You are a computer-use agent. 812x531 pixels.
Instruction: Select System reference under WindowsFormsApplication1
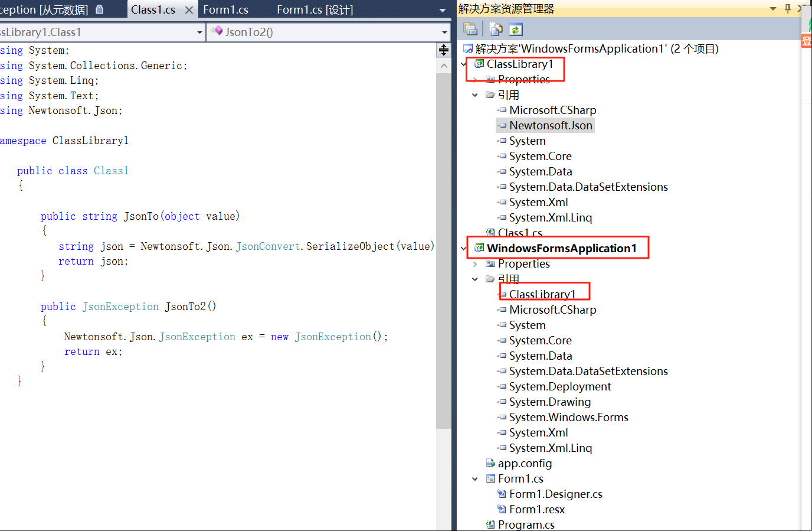coord(528,325)
